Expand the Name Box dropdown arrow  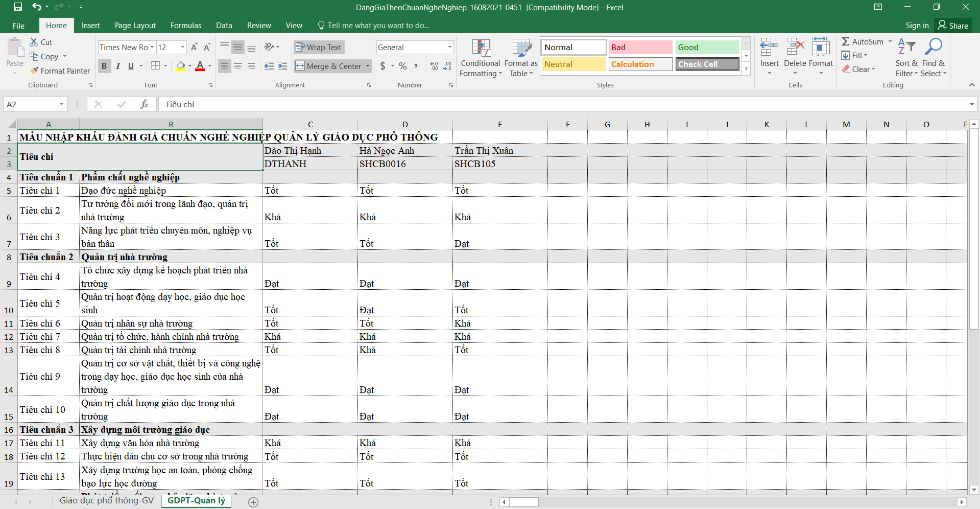61,104
